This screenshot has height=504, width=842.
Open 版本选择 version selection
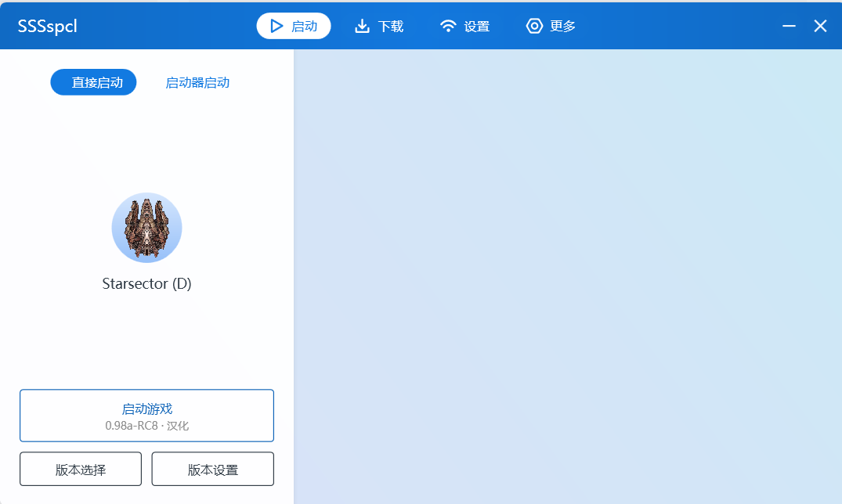[81, 469]
